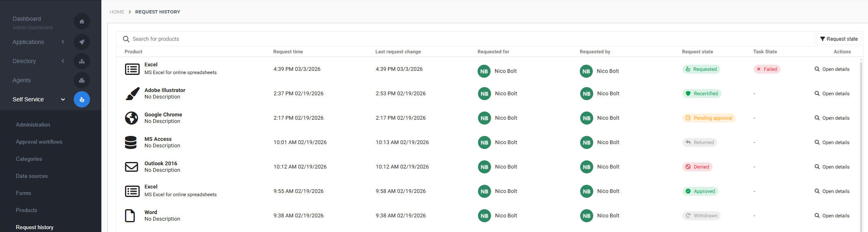Click the Agents cubes icon
Image resolution: width=868 pixels, height=232 pixels.
82,80
